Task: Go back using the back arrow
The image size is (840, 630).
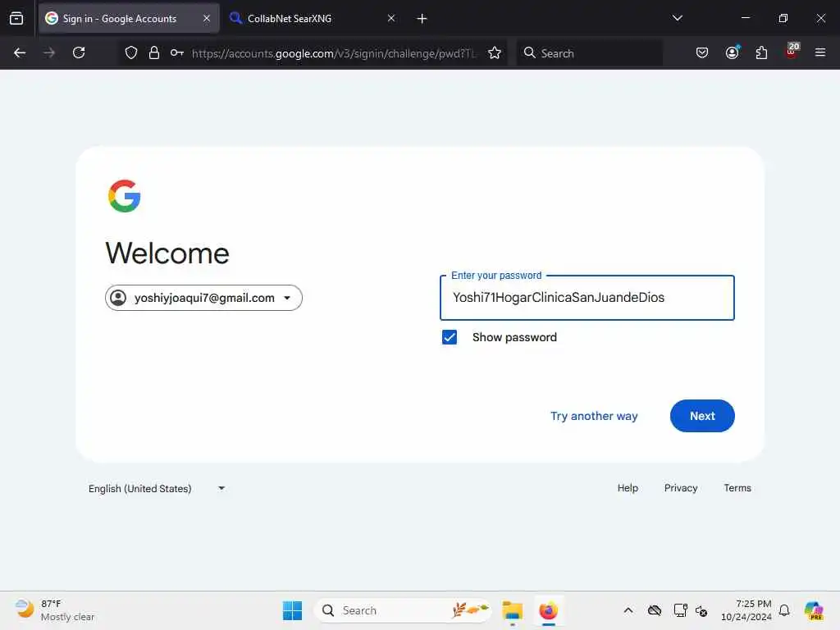Action: pyautogui.click(x=20, y=52)
